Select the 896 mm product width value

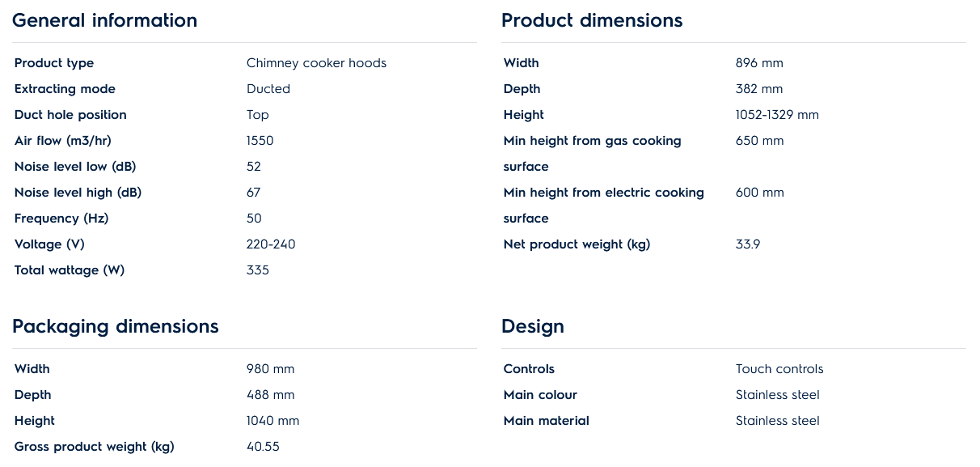(759, 63)
